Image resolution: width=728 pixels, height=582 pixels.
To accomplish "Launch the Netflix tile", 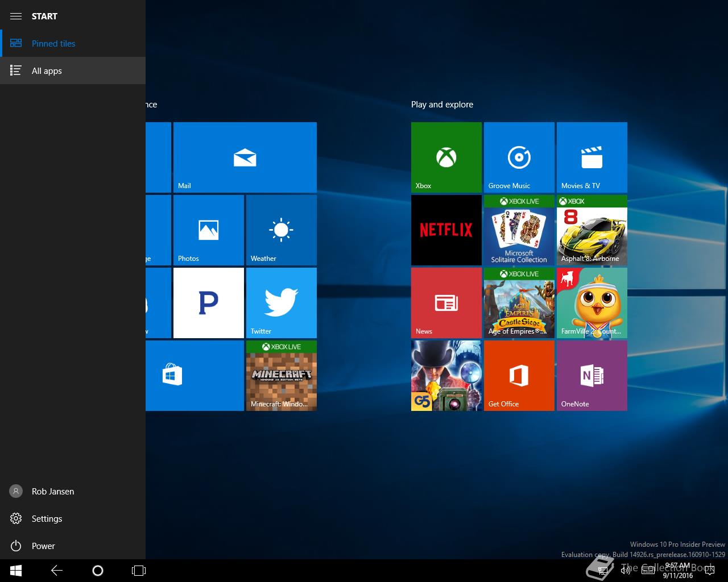I will tap(446, 230).
